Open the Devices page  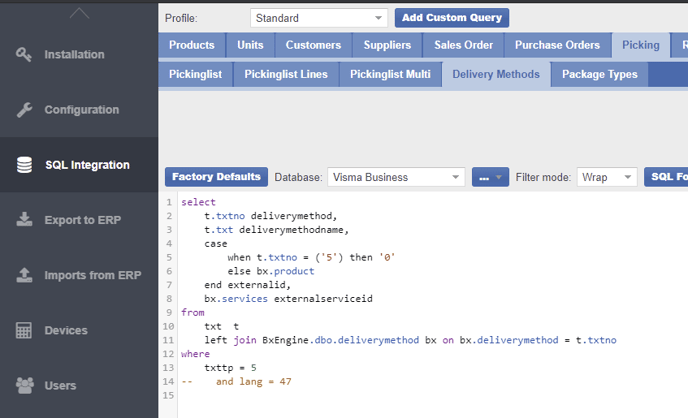[x=79, y=330]
